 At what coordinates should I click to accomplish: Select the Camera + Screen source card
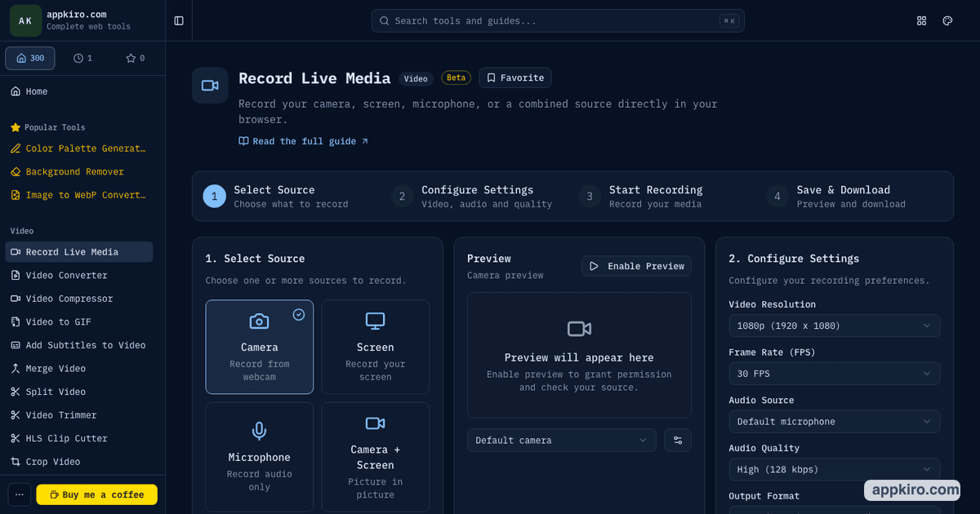click(x=375, y=456)
